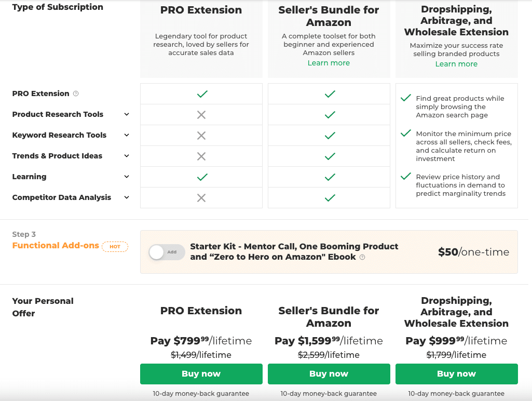Click checkmark beside Monitor the minimum price feature
This screenshot has width=532, height=401.
pyautogui.click(x=405, y=132)
